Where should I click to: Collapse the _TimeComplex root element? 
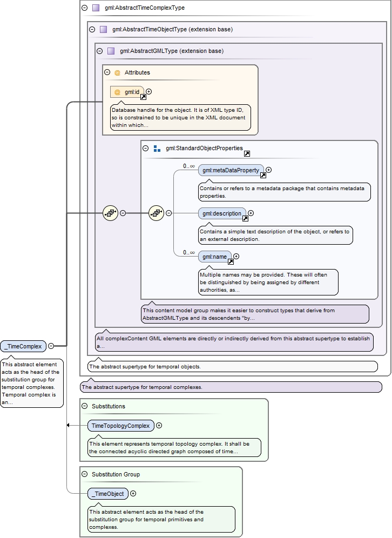click(x=51, y=346)
